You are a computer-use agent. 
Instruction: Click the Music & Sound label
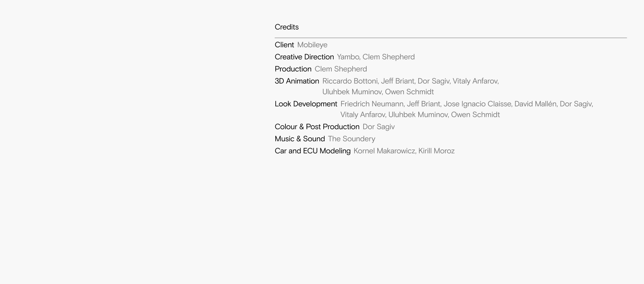(300, 139)
